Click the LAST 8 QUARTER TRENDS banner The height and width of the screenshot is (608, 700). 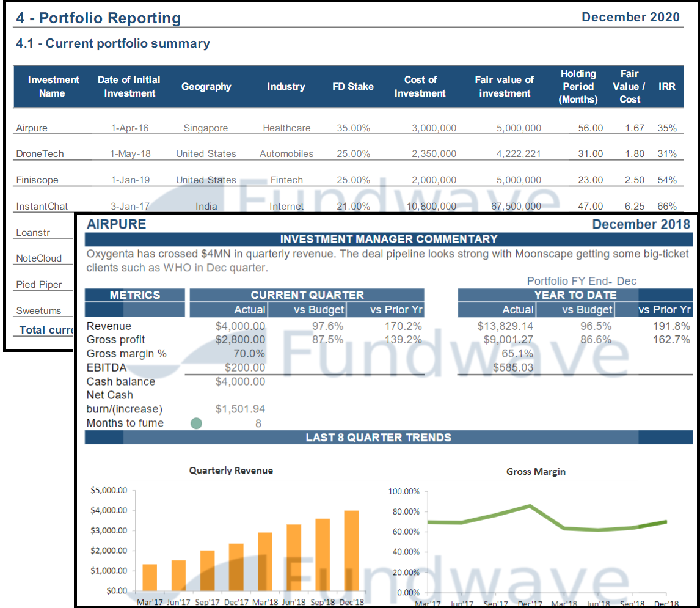[389, 438]
